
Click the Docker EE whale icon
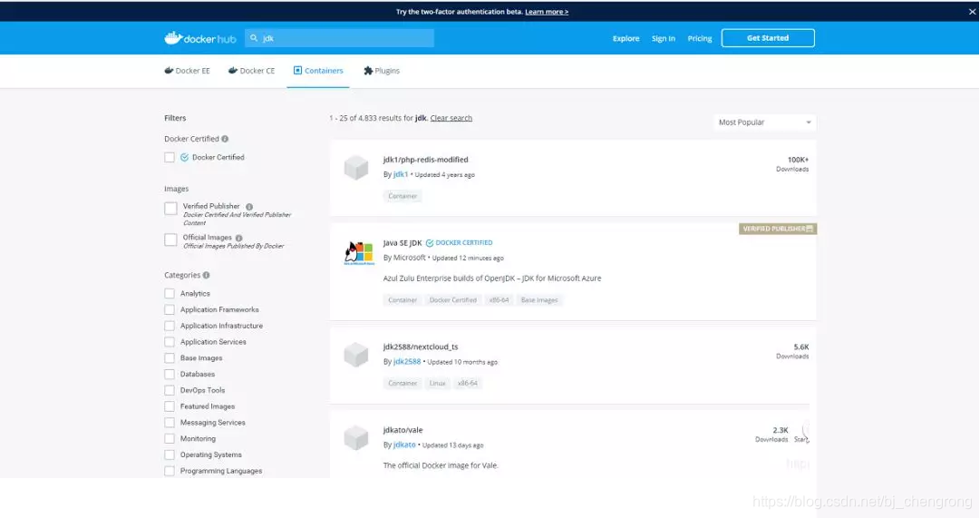(169, 71)
